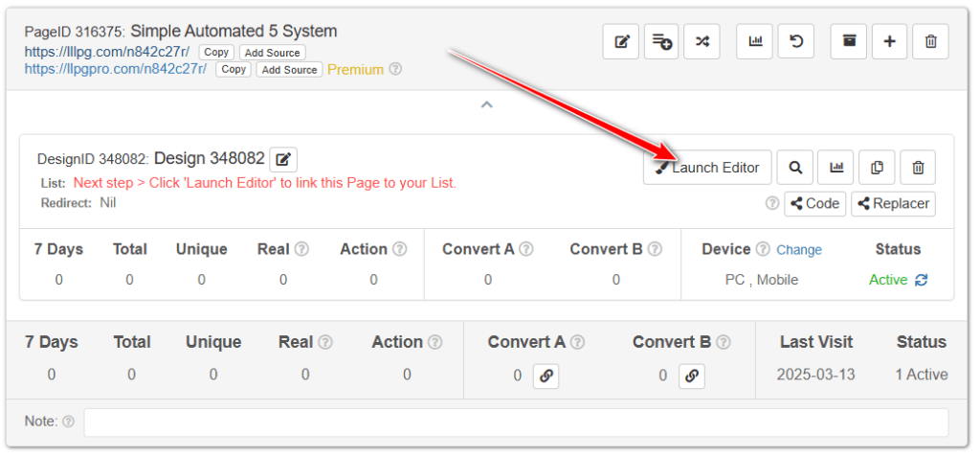Preview design with magnifier icon
This screenshot has width=980, height=457.
tap(795, 167)
